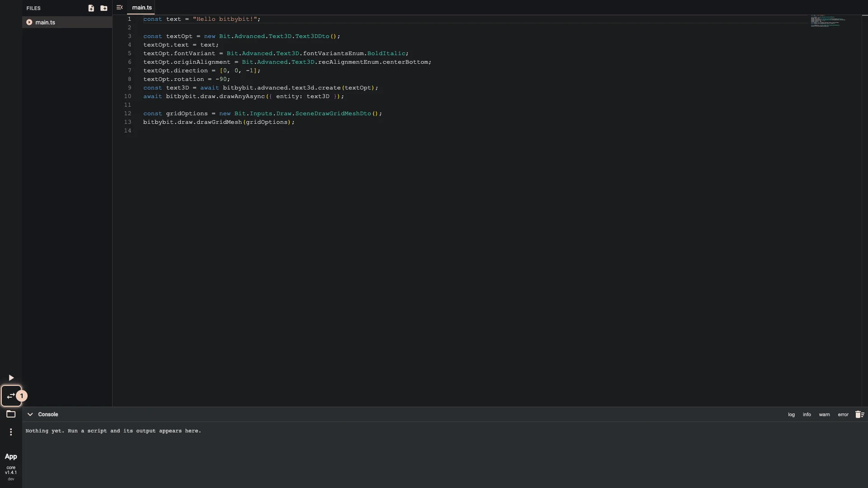
Task: Toggle the info filter in console
Action: click(807, 414)
